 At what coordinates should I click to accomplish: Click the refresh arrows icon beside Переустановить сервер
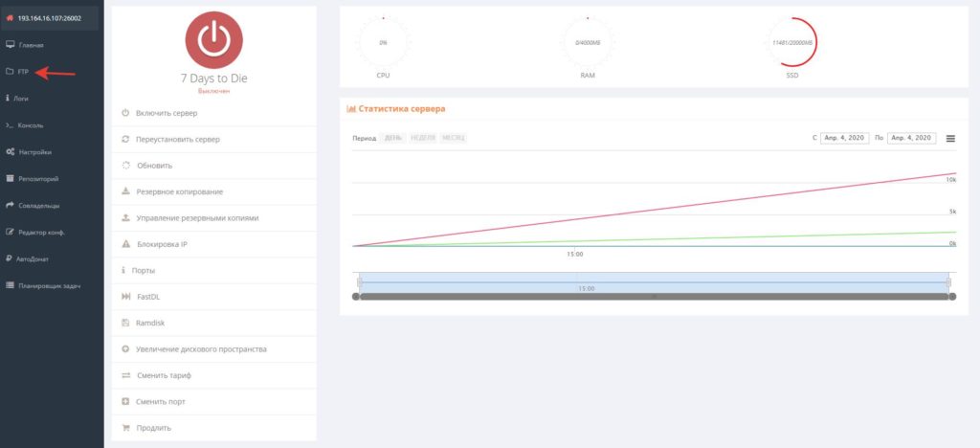[125, 140]
